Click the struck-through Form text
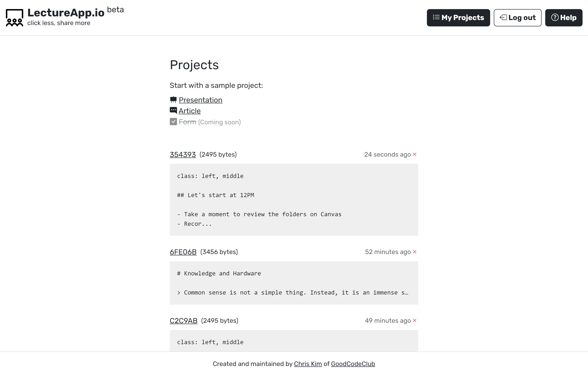 (187, 122)
